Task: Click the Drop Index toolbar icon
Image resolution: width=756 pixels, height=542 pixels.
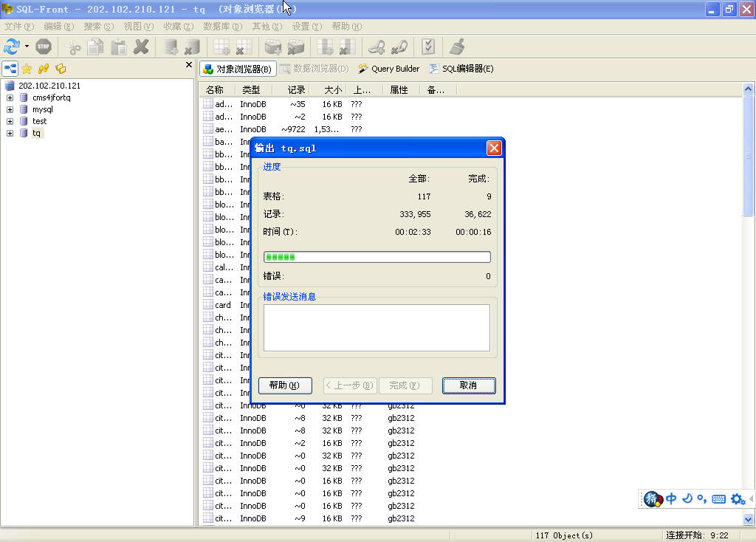Action: click(x=295, y=47)
